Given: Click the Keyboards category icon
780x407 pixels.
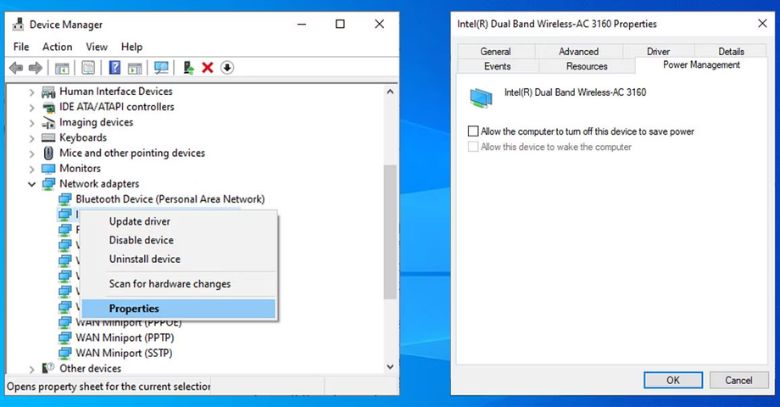Looking at the screenshot, I should (48, 138).
